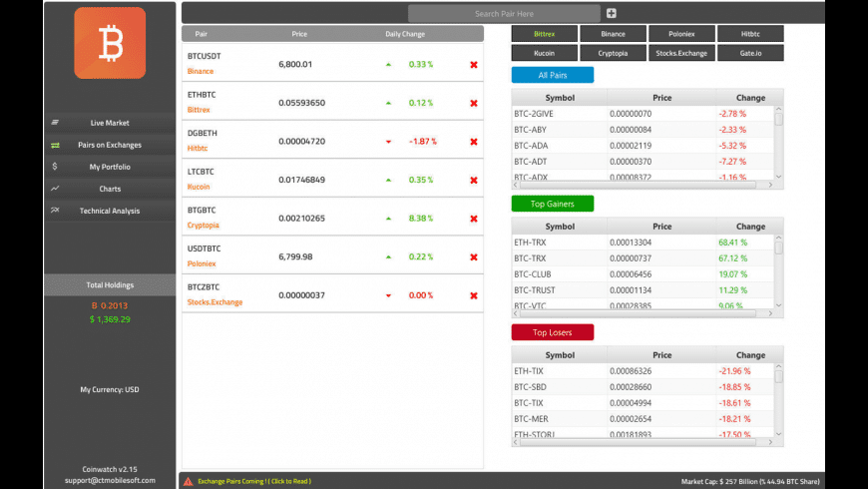Open Technical Analysis view
The image size is (868, 489).
pyautogui.click(x=110, y=211)
